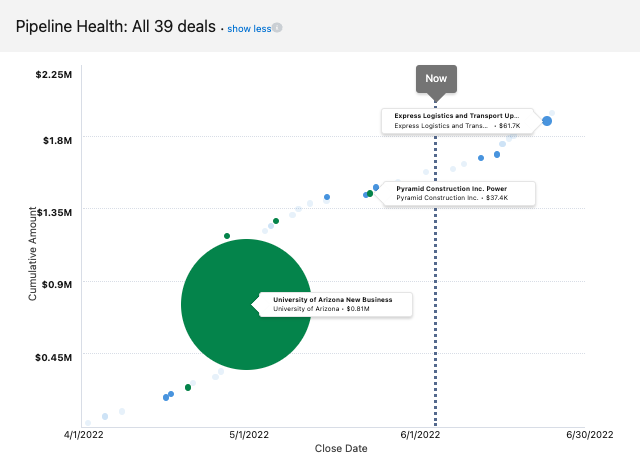Click the 4/1/2022 date label
Image resolution: width=640 pixels, height=457 pixels.
coord(84,435)
